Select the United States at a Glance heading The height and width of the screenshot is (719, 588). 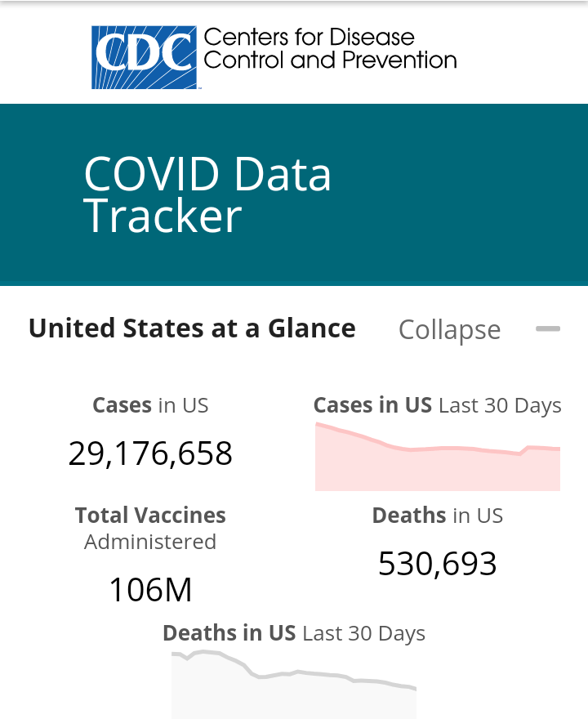(192, 328)
